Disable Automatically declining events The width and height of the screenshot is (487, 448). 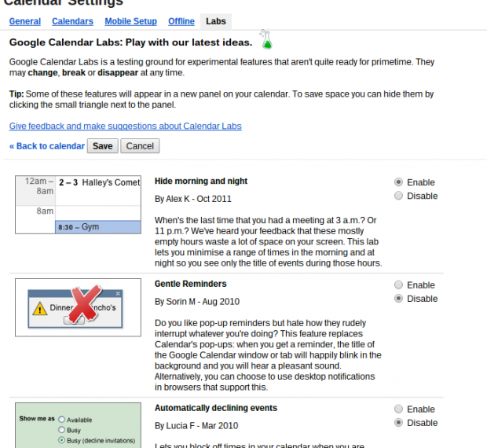click(398, 423)
